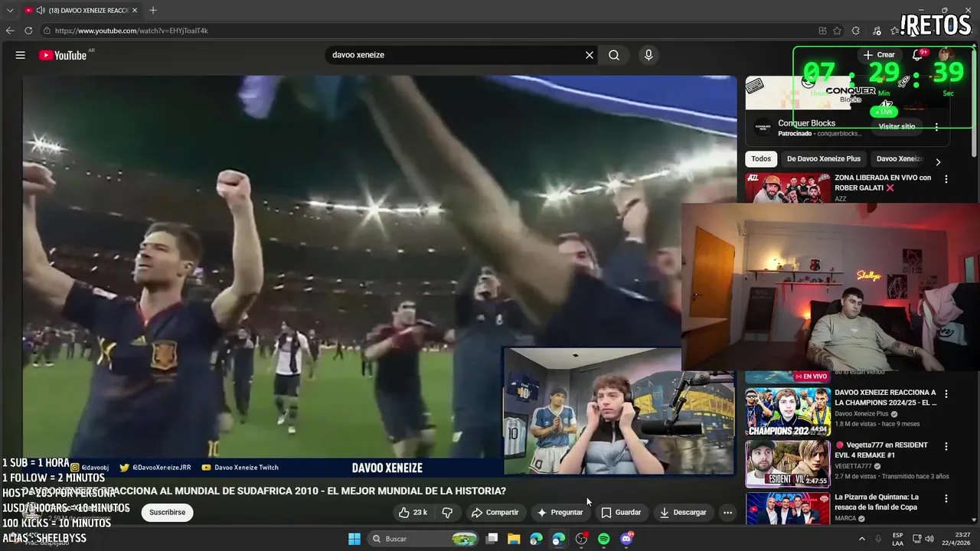Mute the YouTube tab audio
Viewport: 980px width, 551px height.
coord(41,10)
